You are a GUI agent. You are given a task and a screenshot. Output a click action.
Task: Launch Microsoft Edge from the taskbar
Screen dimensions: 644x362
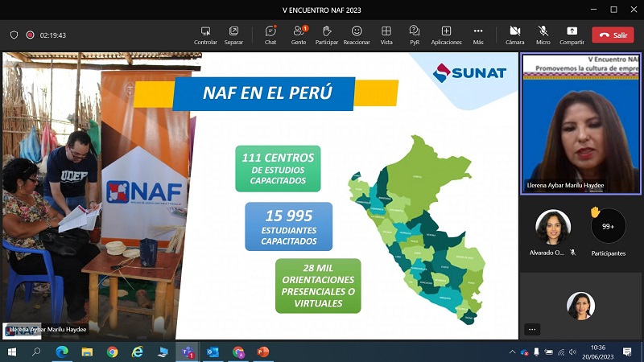pyautogui.click(x=62, y=352)
